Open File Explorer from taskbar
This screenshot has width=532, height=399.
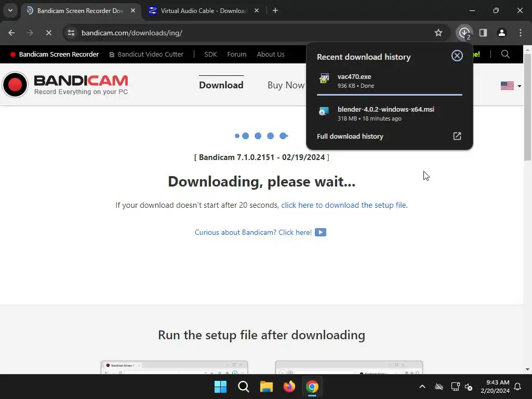267,387
